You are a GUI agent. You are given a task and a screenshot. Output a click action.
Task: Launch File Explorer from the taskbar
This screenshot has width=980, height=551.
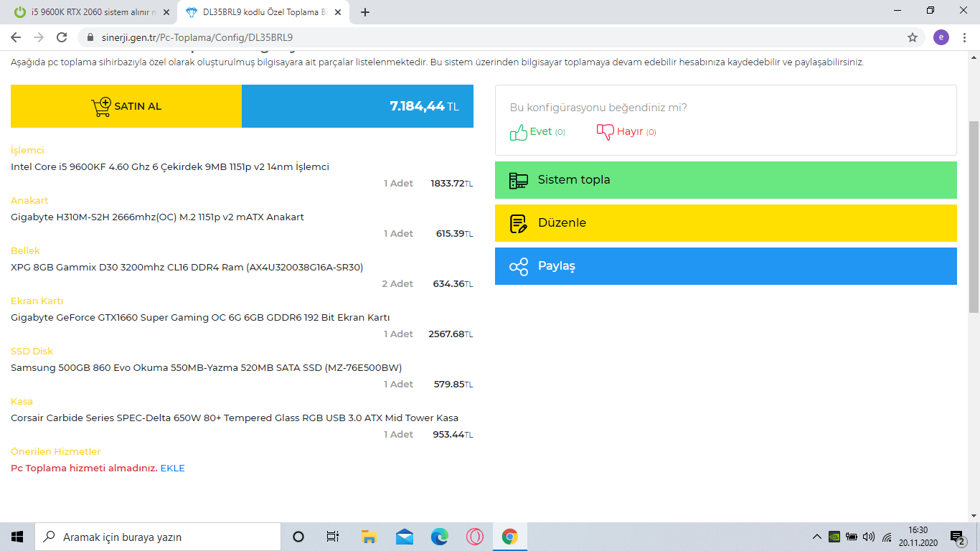coord(369,537)
